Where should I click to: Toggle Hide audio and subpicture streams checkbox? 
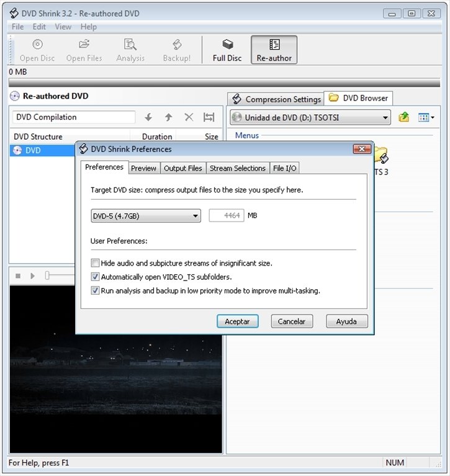coord(95,263)
